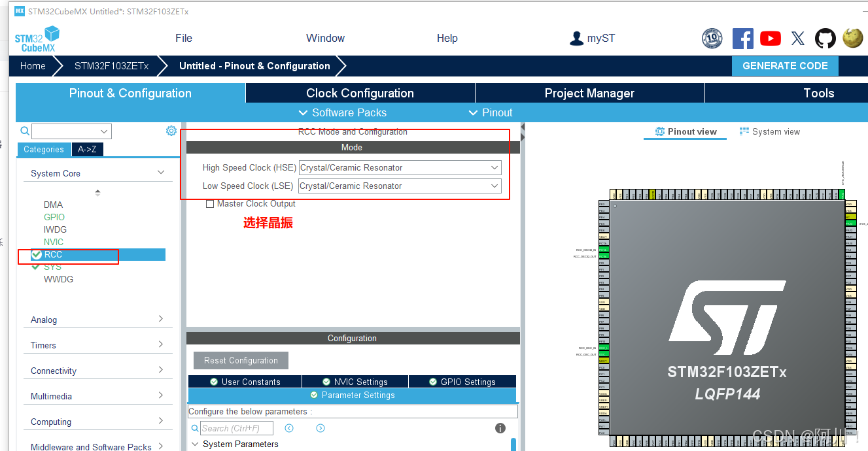Select DMA in System Core list
This screenshot has height=451, width=868.
(54, 205)
